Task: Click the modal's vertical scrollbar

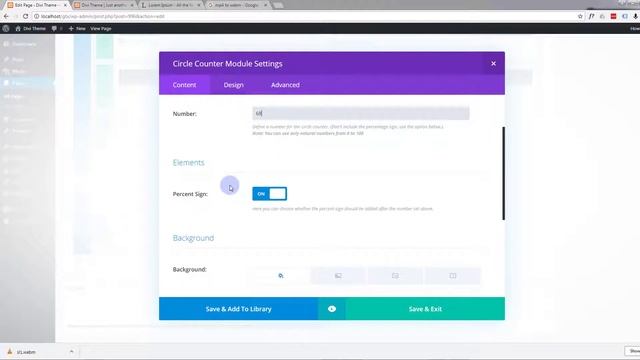Action: (x=503, y=173)
